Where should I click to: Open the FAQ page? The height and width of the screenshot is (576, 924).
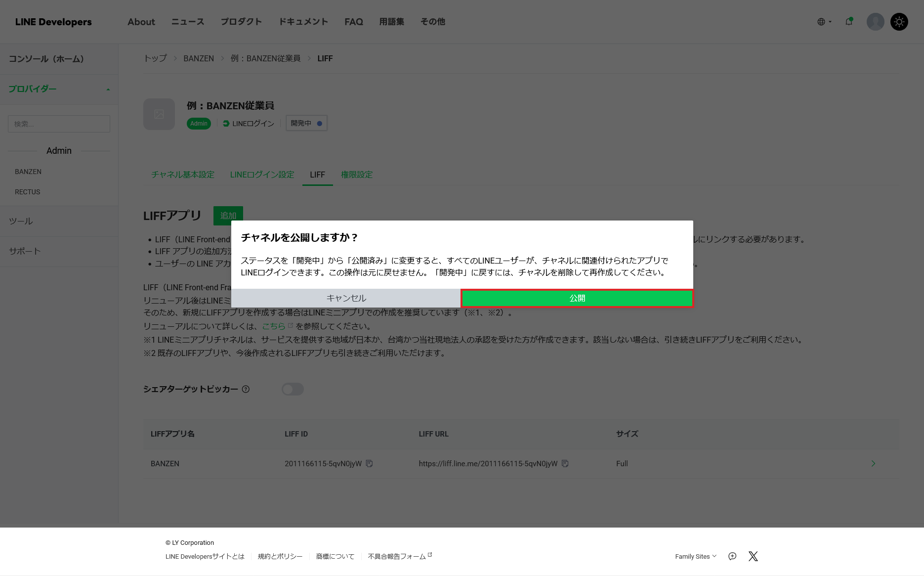point(354,22)
